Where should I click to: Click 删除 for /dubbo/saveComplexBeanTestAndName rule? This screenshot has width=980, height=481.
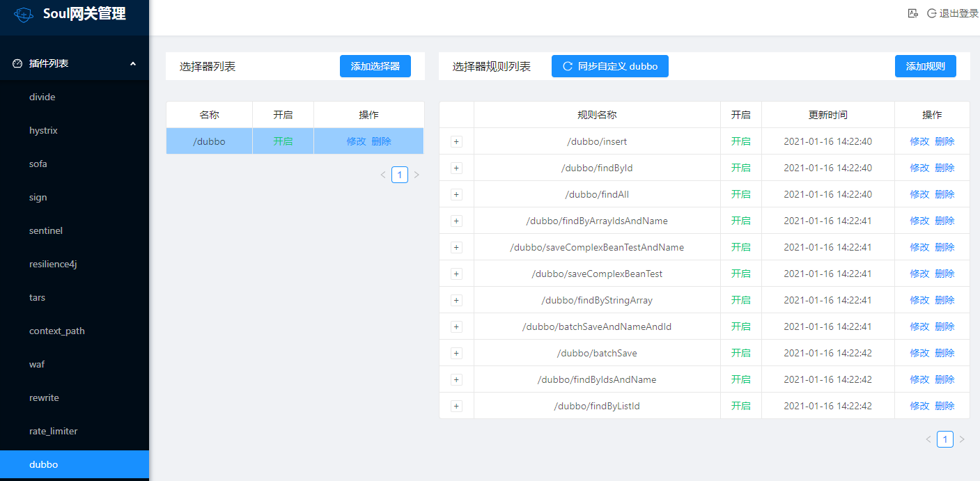[944, 247]
